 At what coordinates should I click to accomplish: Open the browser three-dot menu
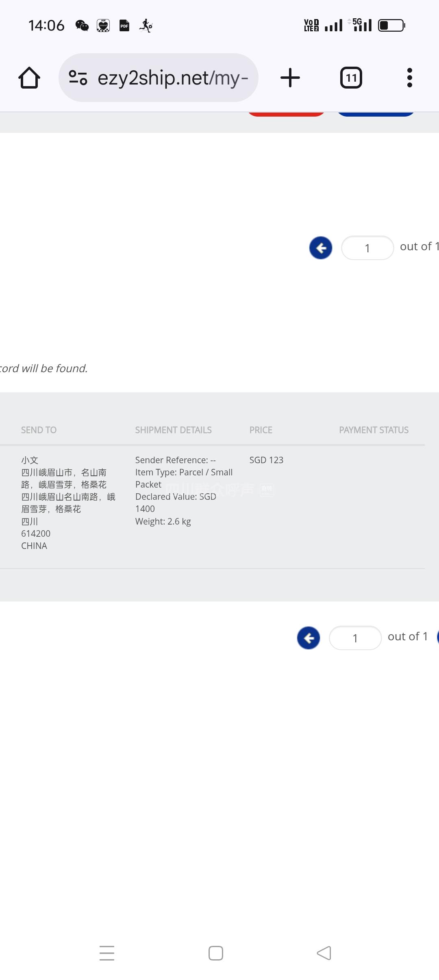(x=409, y=78)
